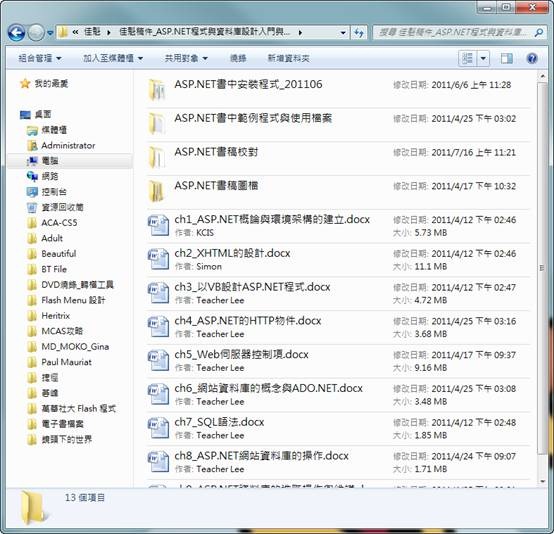
Task: Click file name ch2_XHTML的設計.docx
Action: tap(232, 253)
